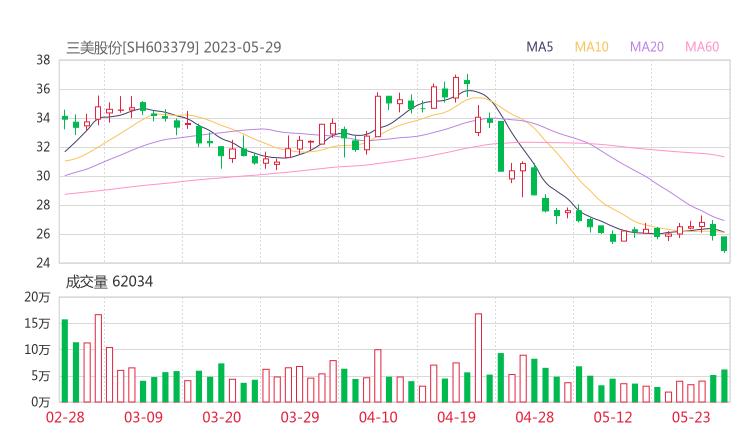This screenshot has width=740, height=440.
Task: Click the long green candlestick after 04-19
Action: point(501,146)
